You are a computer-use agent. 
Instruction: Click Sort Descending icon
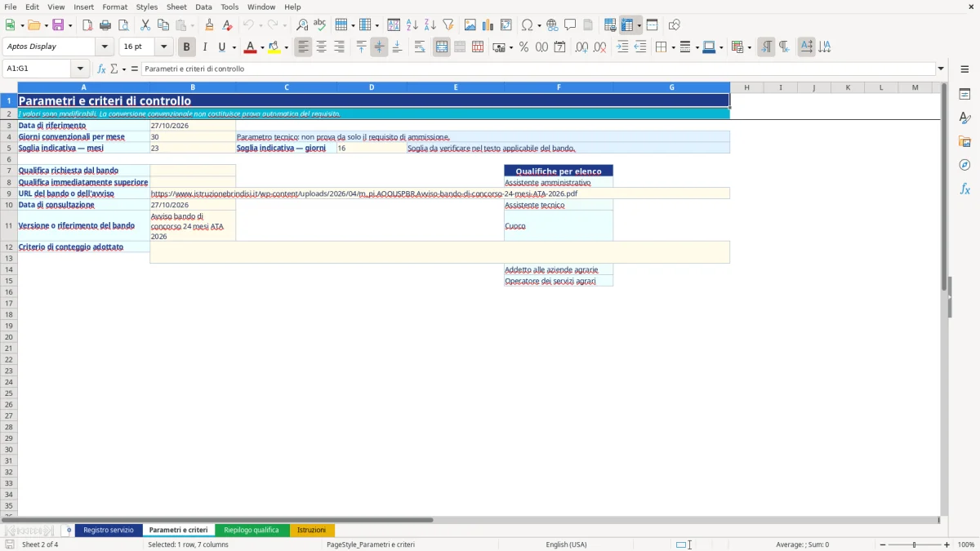[430, 25]
